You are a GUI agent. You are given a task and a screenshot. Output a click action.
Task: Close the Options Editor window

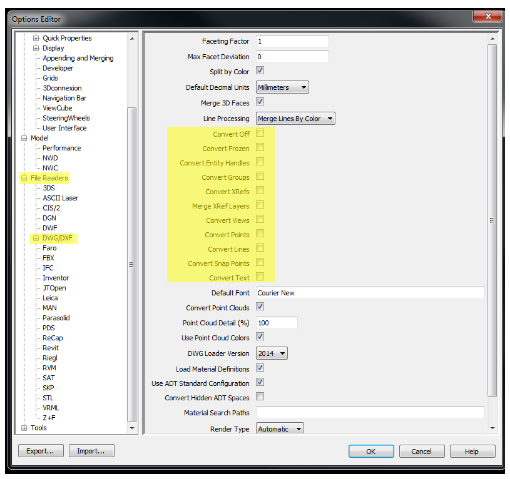[487, 16]
